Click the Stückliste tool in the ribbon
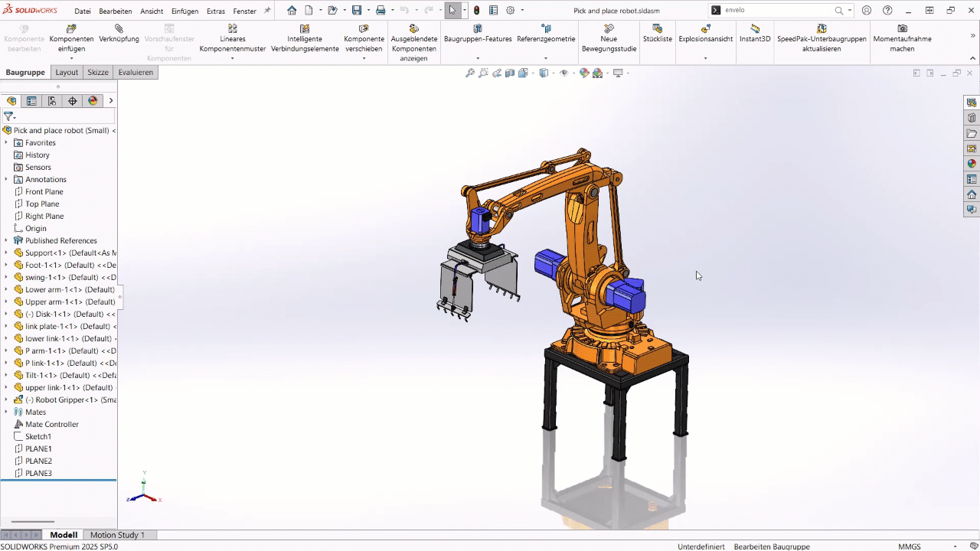 657,38
